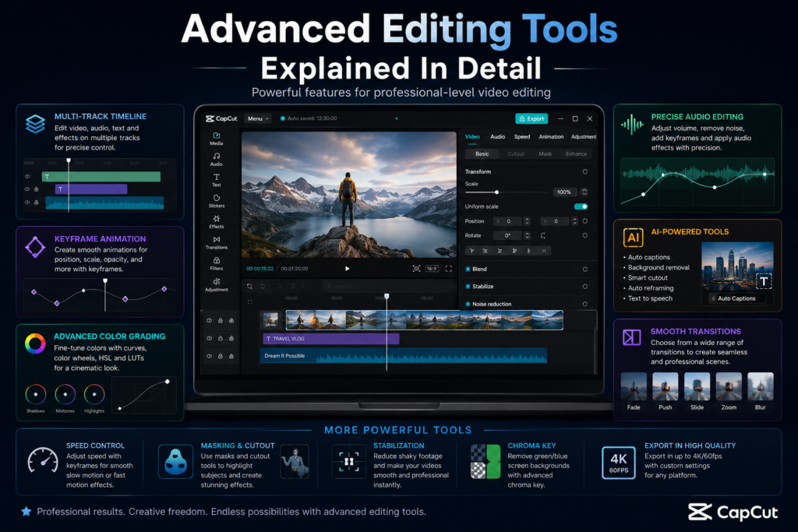Enable the Blend checkbox
The height and width of the screenshot is (532, 798).
pos(468,269)
